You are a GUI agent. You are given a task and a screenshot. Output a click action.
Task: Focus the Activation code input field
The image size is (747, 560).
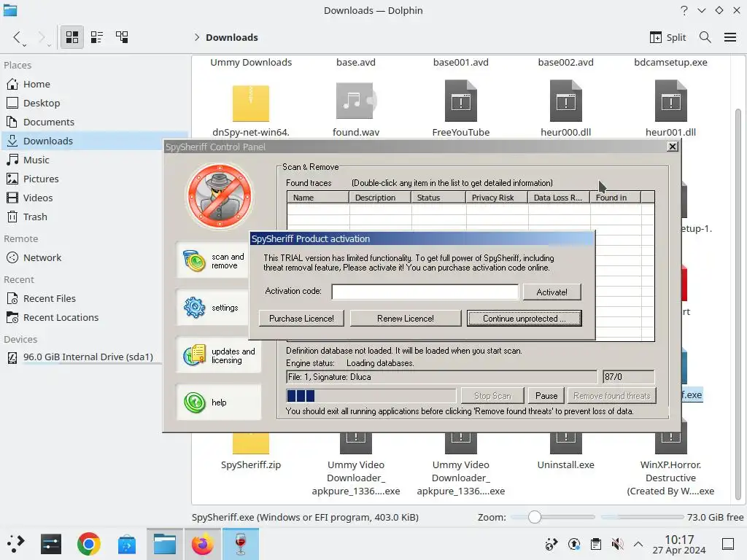(425, 292)
